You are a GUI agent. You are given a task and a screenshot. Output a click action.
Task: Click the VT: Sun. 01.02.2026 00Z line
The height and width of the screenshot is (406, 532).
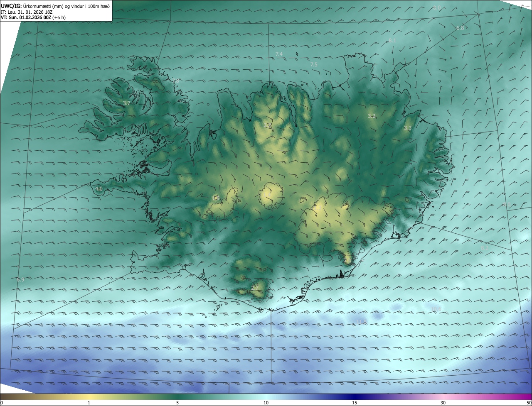click(x=33, y=17)
